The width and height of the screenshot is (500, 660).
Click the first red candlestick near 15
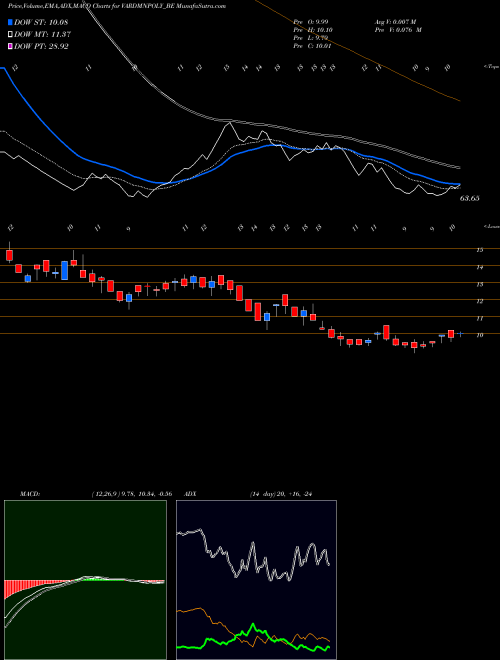9,255
